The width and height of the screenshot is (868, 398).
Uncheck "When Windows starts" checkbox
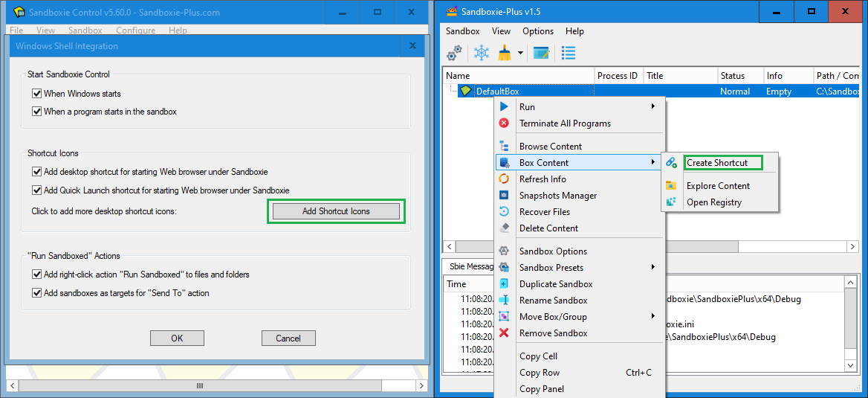click(36, 94)
